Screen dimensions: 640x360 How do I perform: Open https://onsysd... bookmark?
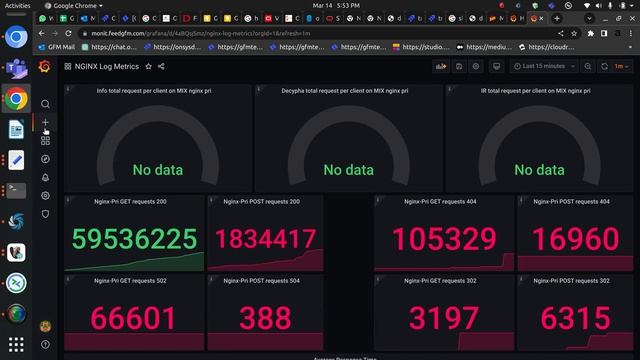point(173,47)
